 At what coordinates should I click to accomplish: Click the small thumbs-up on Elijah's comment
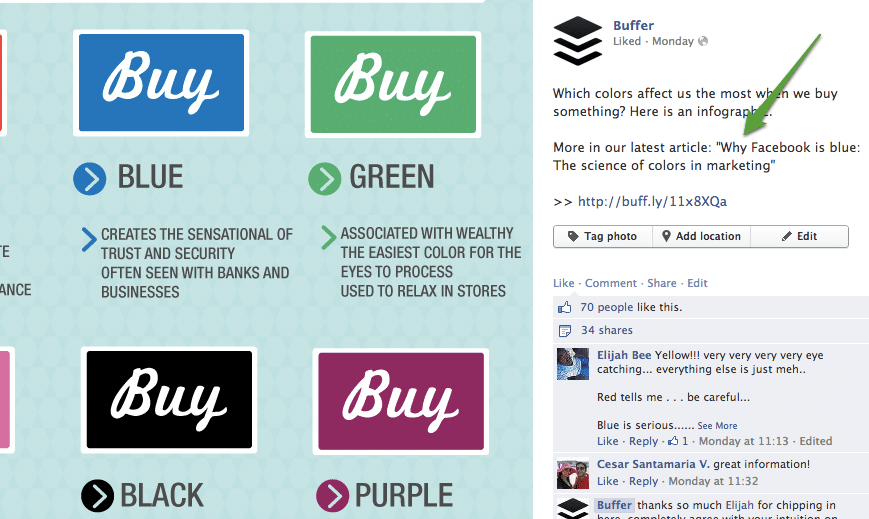[674, 441]
